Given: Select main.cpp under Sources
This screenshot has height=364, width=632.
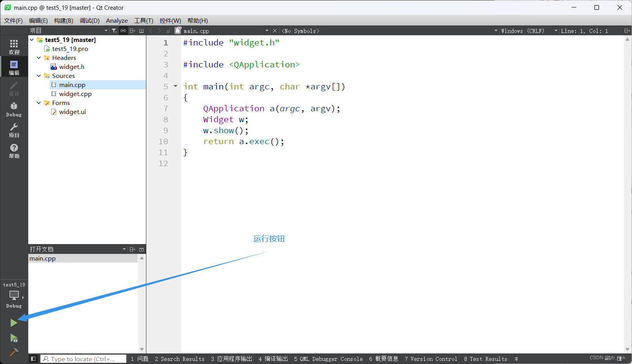Looking at the screenshot, I should [x=72, y=85].
